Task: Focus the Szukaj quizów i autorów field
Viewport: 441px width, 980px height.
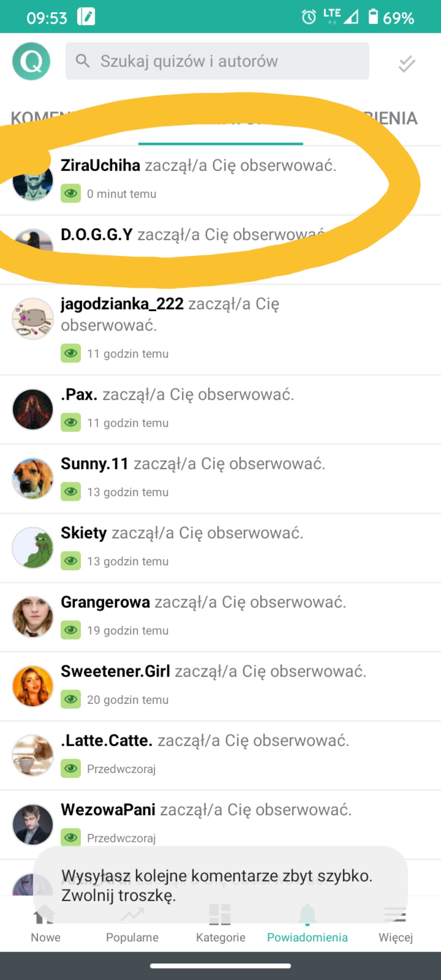Action: (217, 61)
